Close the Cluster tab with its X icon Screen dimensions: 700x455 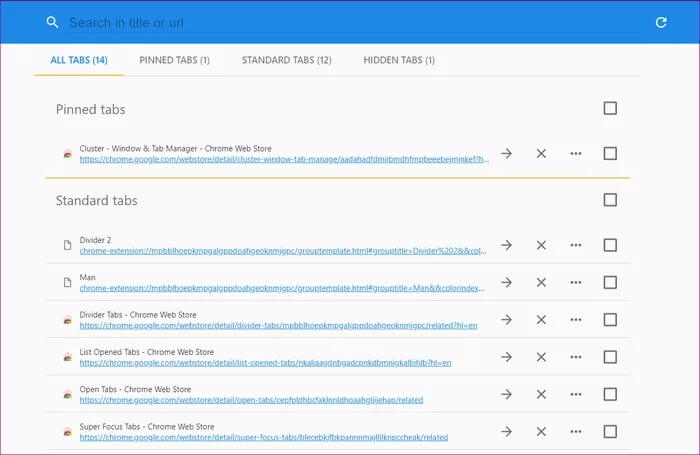pos(541,154)
